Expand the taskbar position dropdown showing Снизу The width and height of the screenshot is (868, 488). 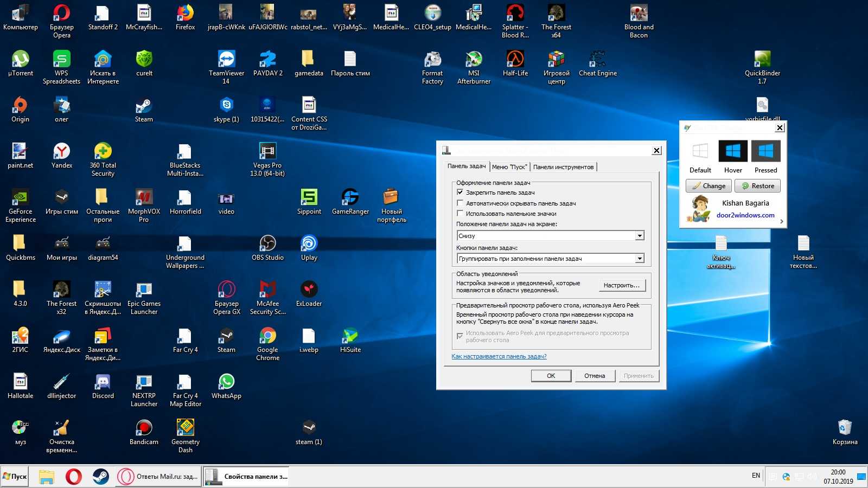tap(640, 235)
